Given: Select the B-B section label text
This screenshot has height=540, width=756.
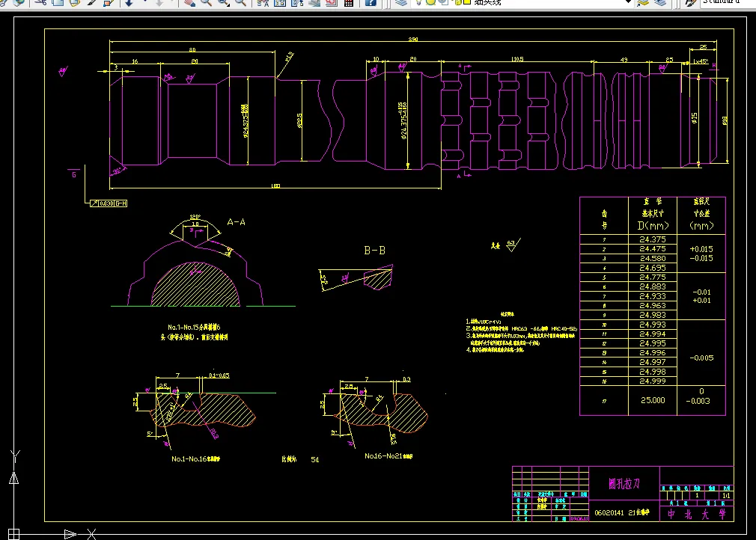Looking at the screenshot, I should (374, 251).
